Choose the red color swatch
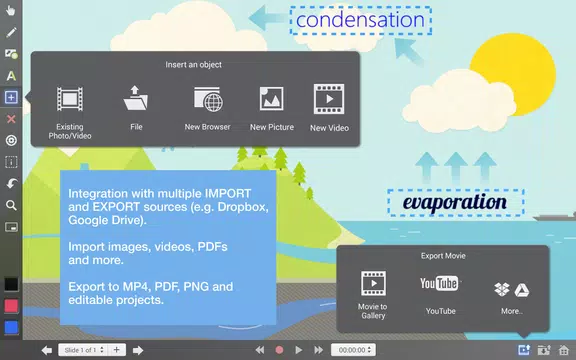This screenshot has height=360, width=576. [x=11, y=306]
